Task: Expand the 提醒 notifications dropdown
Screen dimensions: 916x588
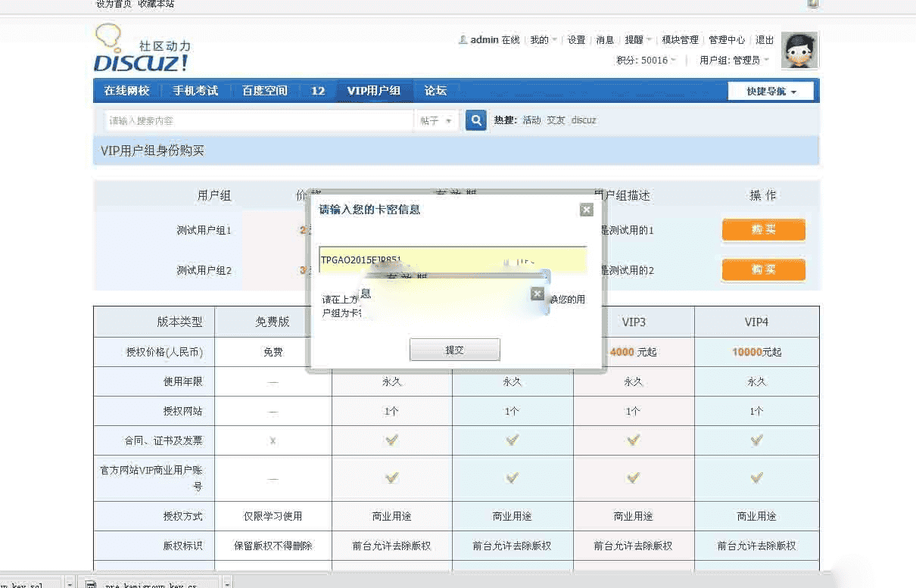Action: [637, 40]
